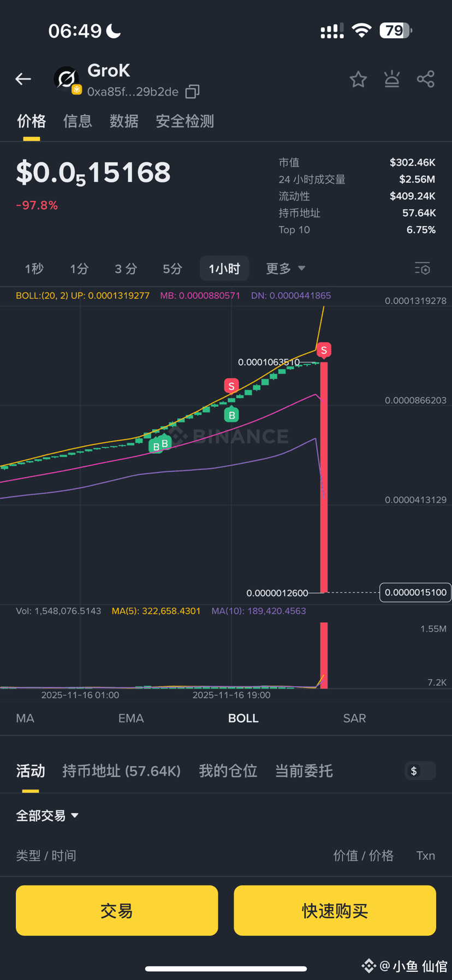This screenshot has height=980, width=452.
Task: Tap the green B marker under the S
Action: (x=231, y=415)
